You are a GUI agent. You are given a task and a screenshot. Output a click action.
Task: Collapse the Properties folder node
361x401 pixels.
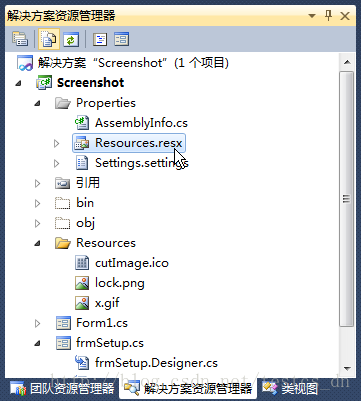click(x=38, y=104)
